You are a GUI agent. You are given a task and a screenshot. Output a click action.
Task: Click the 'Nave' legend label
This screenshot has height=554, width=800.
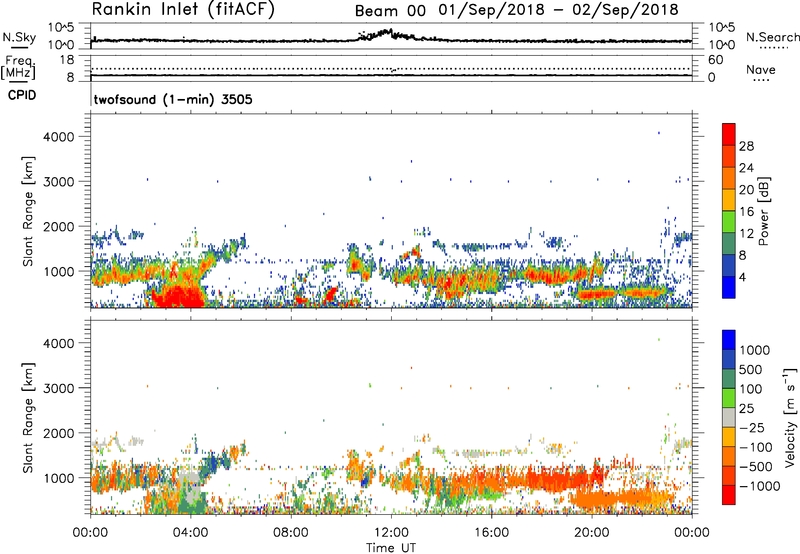tap(761, 70)
